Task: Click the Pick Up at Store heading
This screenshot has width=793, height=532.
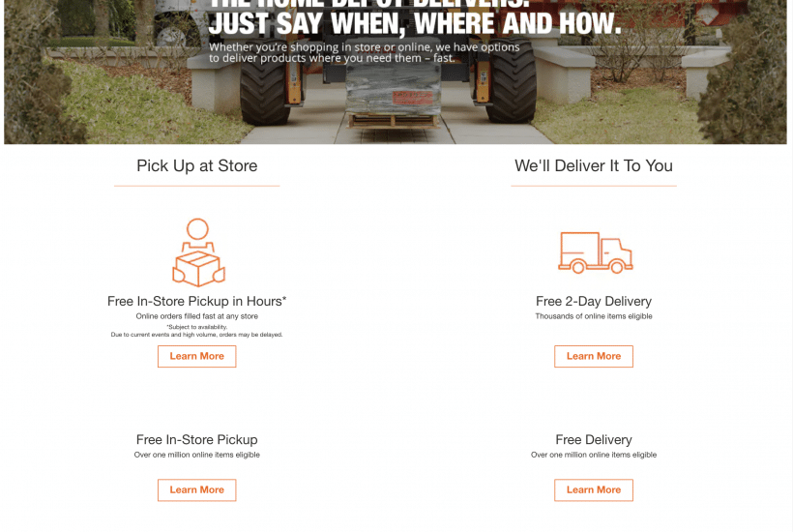Action: [196, 165]
